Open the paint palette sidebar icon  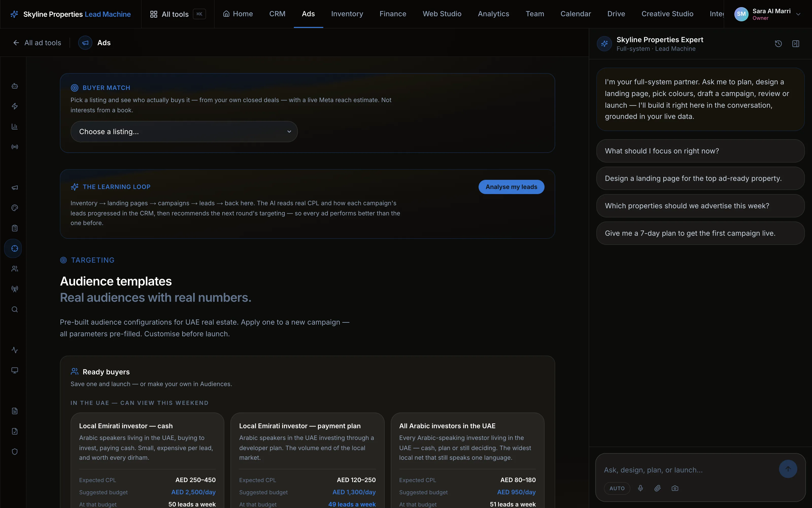[14, 208]
